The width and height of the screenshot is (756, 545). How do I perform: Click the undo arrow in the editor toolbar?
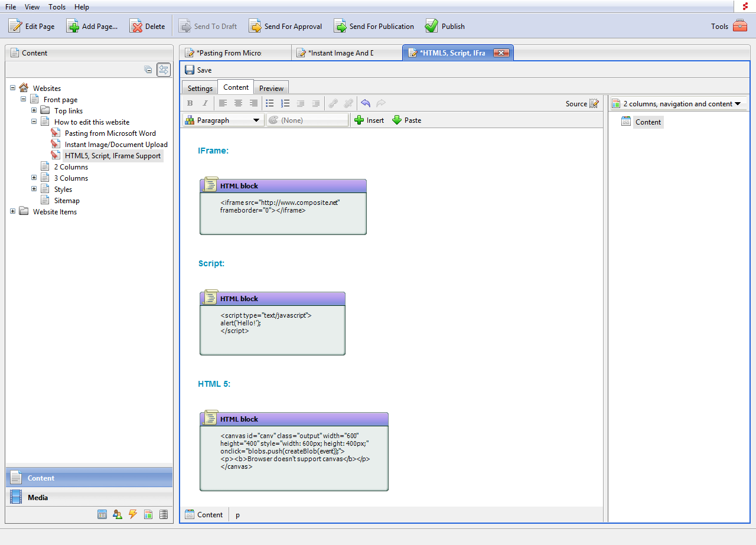[x=366, y=103]
